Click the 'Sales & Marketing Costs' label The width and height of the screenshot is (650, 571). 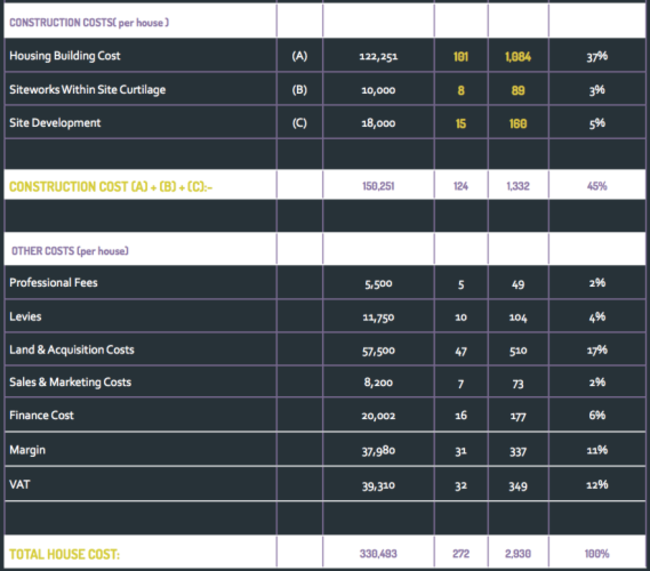[x=70, y=382]
